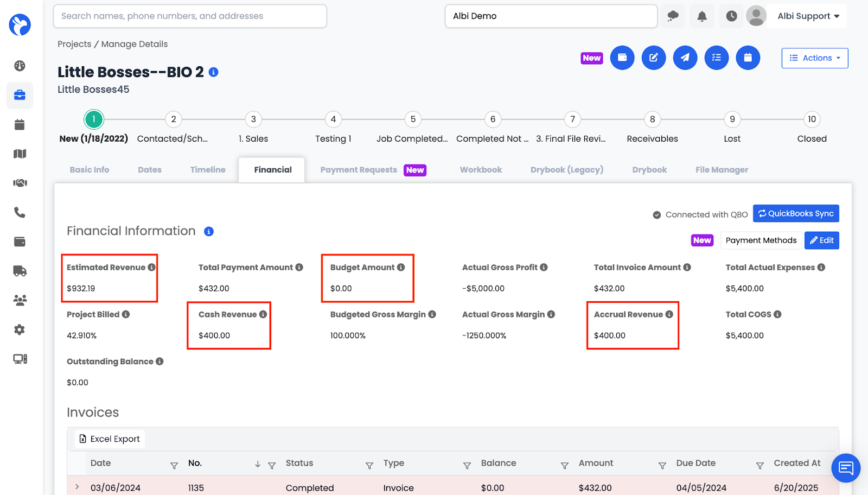
Task: Click the blue paper plane send icon
Action: click(685, 58)
